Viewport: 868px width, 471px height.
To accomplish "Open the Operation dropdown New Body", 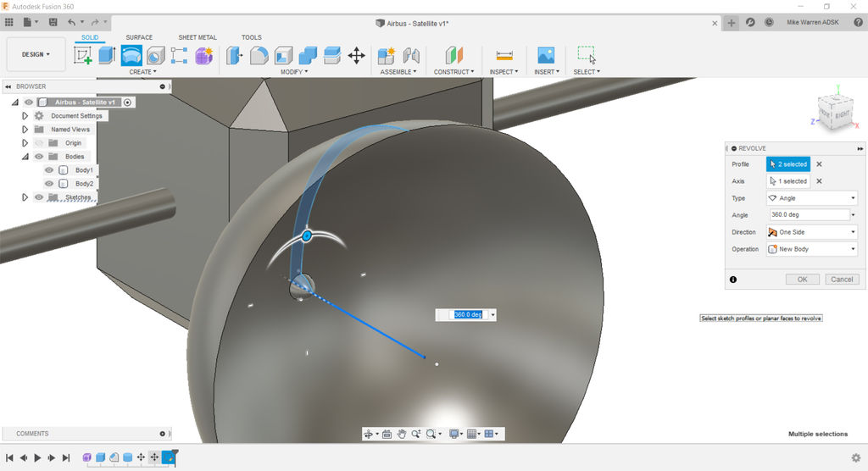I will pyautogui.click(x=812, y=249).
